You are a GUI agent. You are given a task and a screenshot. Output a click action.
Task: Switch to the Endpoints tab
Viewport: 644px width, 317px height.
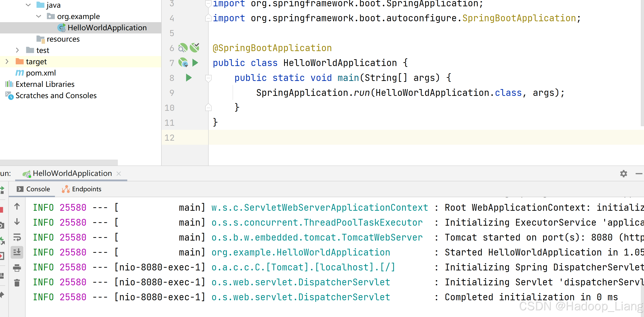coord(82,189)
